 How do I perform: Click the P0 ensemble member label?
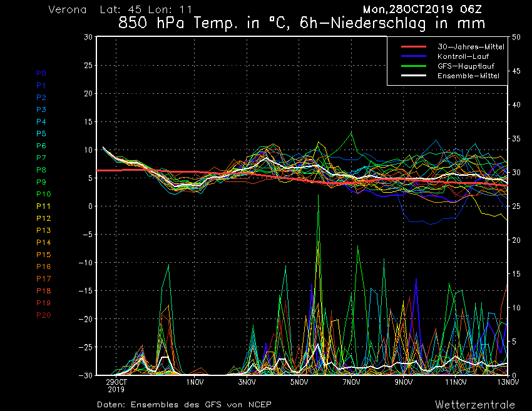(41, 73)
